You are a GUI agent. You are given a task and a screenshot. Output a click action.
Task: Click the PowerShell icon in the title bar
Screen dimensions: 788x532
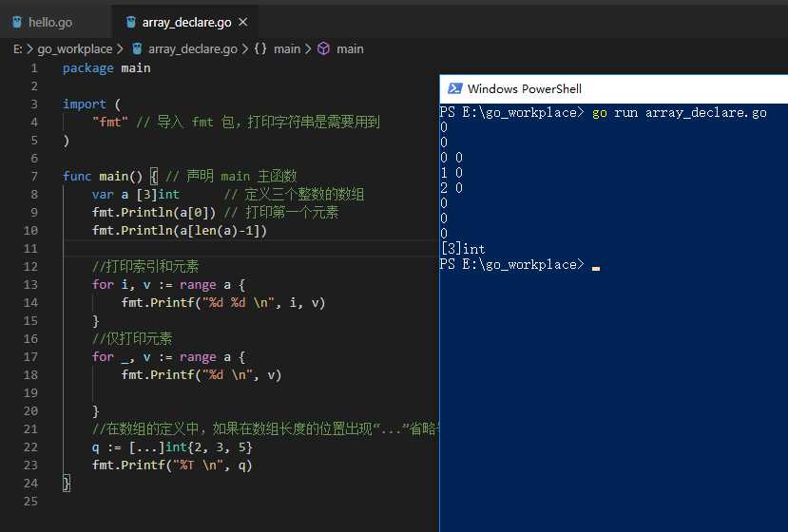(x=454, y=88)
